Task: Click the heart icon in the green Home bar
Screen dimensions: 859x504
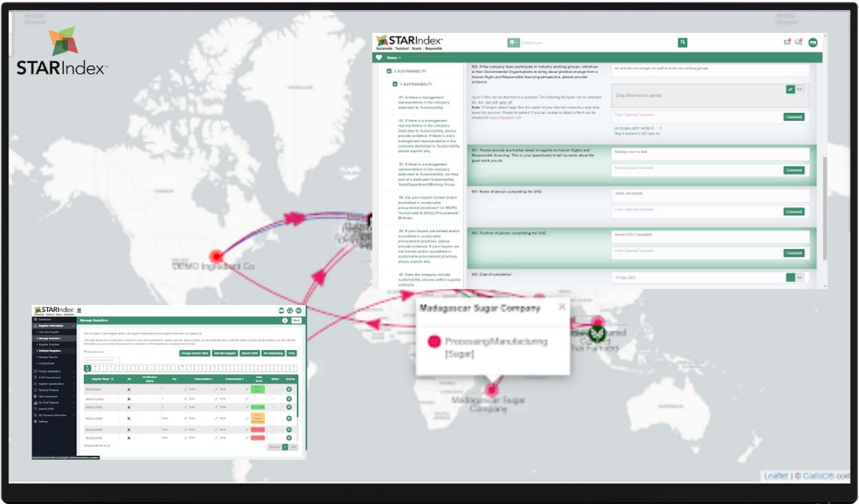Action: (379, 57)
